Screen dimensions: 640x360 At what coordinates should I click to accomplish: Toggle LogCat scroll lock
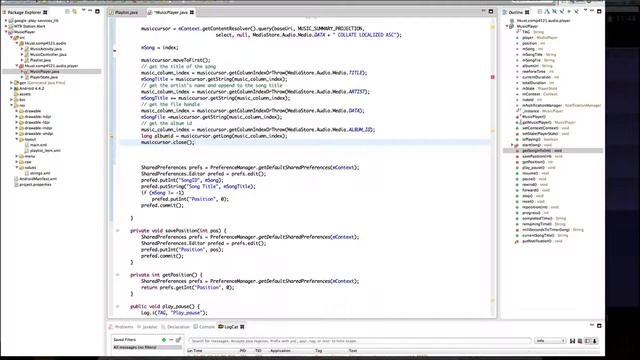[595, 341]
